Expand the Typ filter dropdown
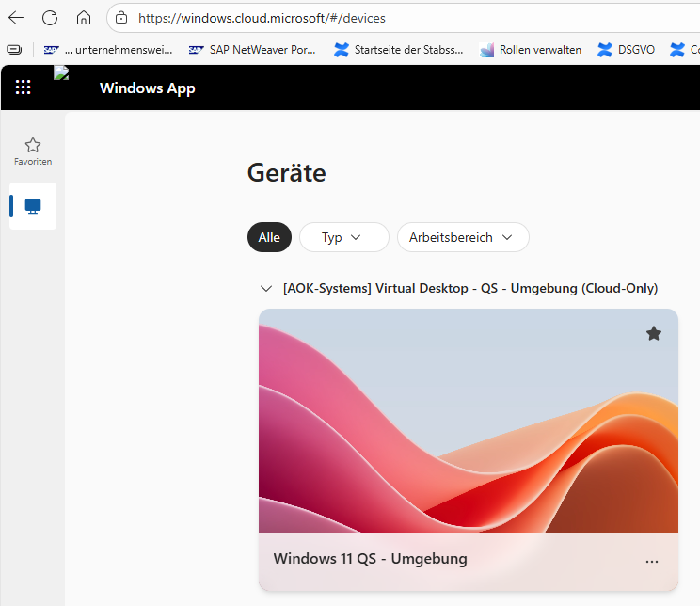 [x=343, y=237]
